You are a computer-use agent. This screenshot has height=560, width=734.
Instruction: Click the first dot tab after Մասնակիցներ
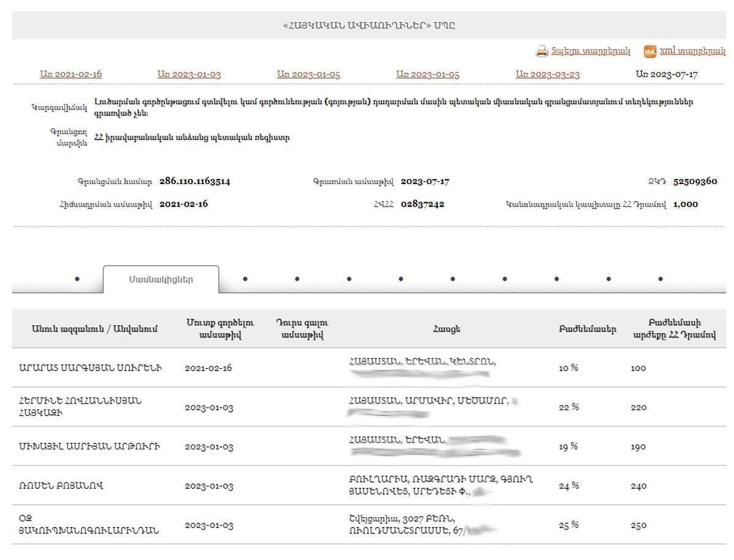coord(245,279)
